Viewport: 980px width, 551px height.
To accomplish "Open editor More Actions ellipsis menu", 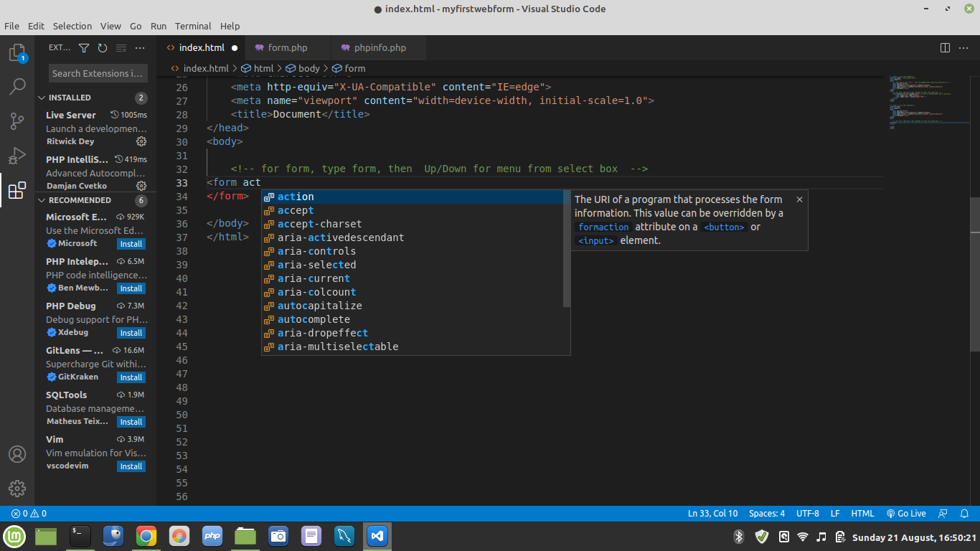I will [x=964, y=48].
